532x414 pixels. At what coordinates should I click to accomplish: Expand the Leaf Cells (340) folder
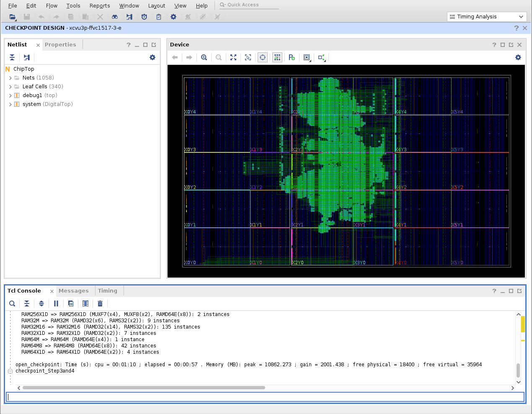click(10, 87)
